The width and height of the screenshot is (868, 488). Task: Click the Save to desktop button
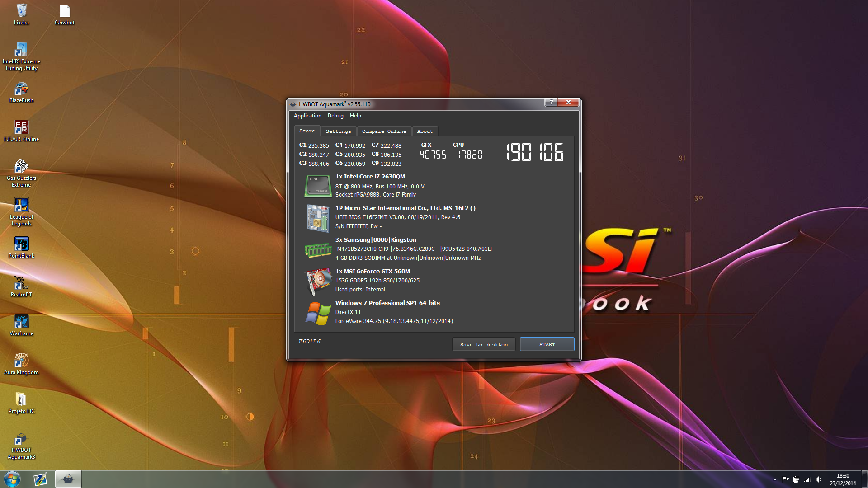484,344
